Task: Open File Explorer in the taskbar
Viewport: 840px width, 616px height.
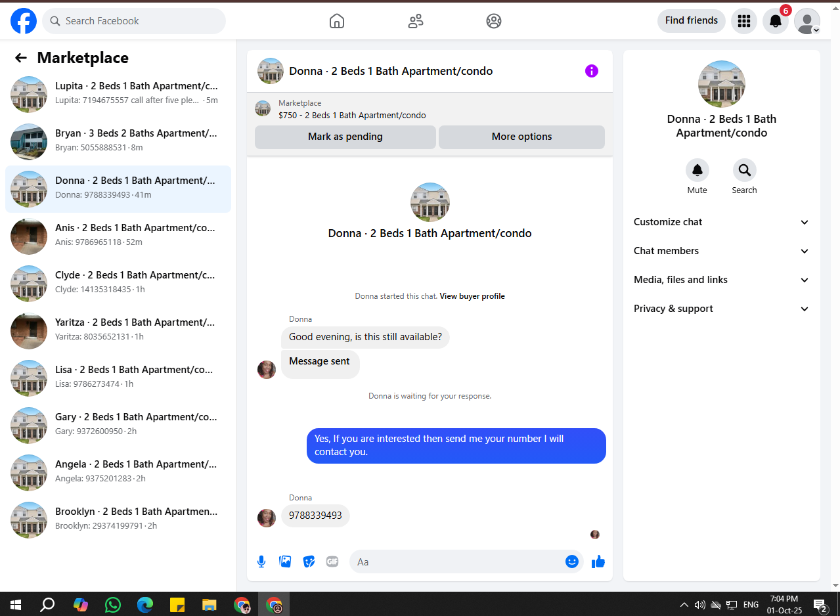Action: (x=210, y=605)
